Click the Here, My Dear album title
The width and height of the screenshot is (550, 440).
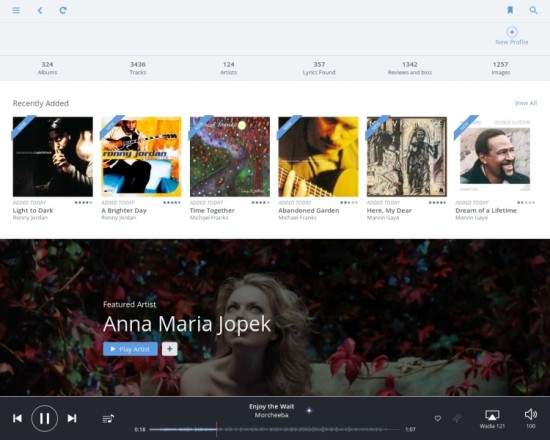[389, 211]
